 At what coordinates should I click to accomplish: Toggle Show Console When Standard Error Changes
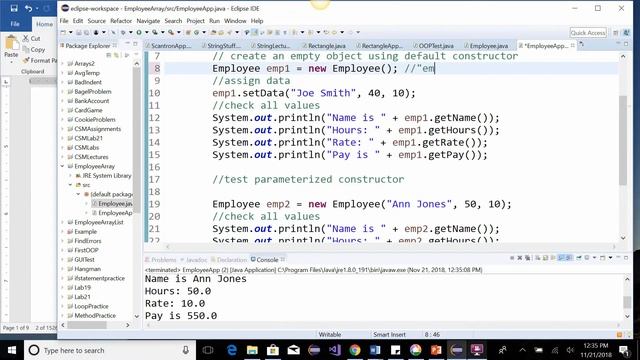(x=569, y=258)
